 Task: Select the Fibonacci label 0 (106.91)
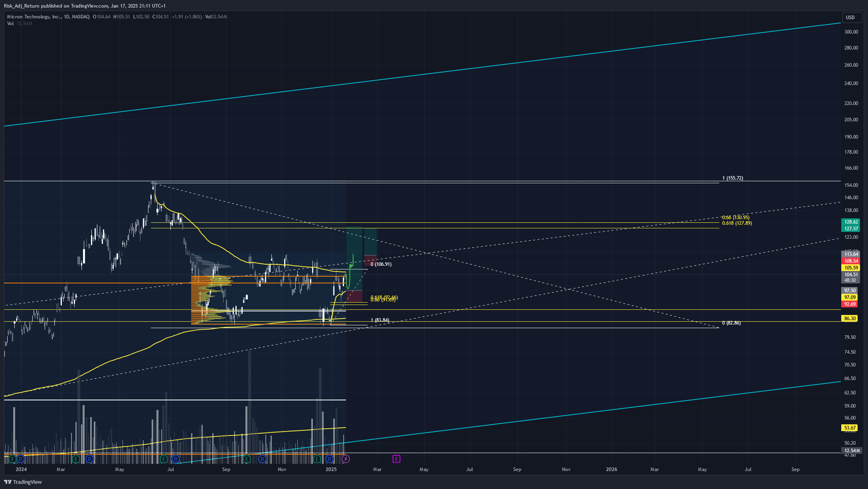click(381, 264)
